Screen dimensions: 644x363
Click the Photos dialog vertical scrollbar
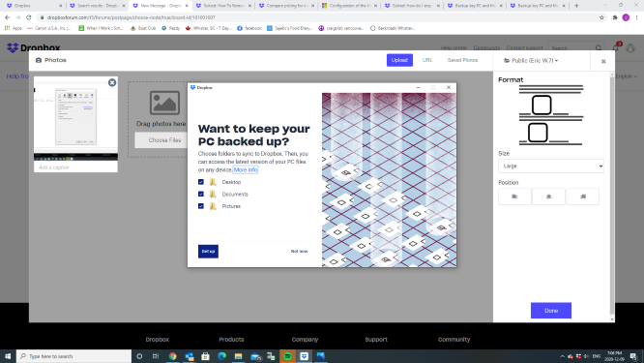point(612,197)
